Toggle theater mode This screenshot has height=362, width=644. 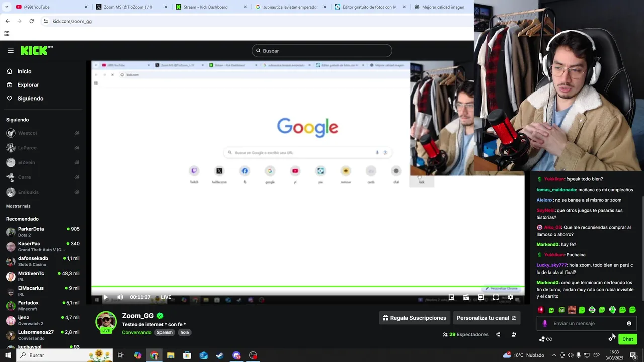pos(481,297)
